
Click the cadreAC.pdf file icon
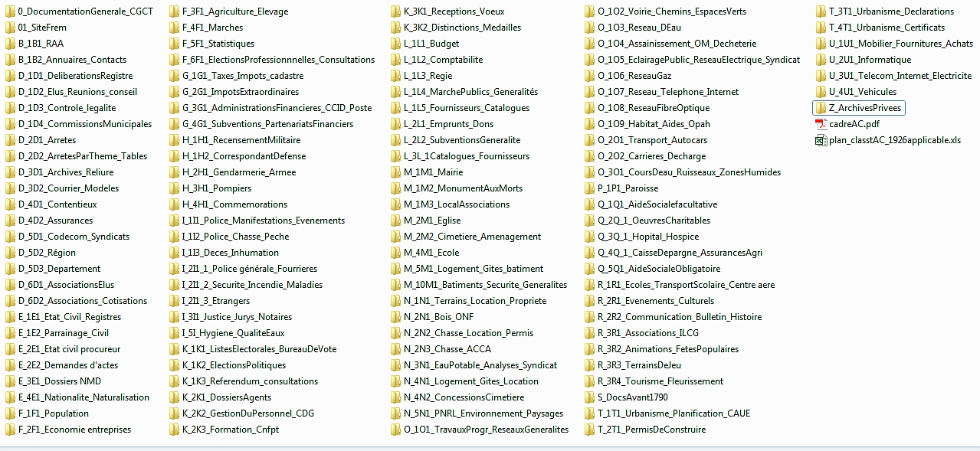point(821,124)
